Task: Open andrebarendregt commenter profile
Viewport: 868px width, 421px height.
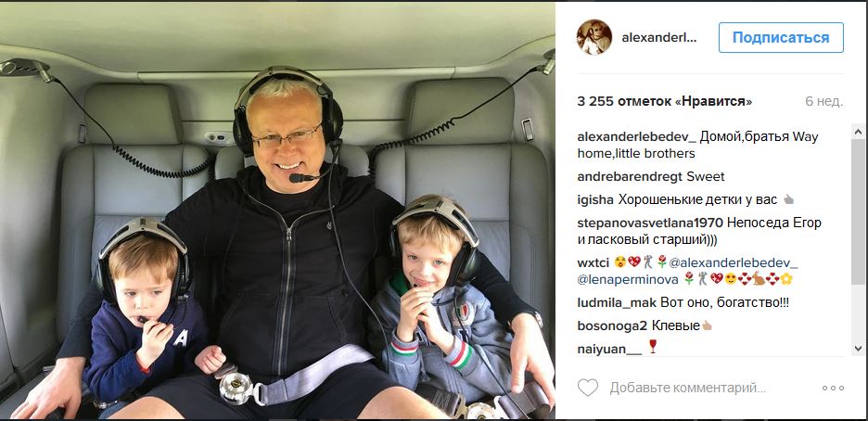Action: 630,176
